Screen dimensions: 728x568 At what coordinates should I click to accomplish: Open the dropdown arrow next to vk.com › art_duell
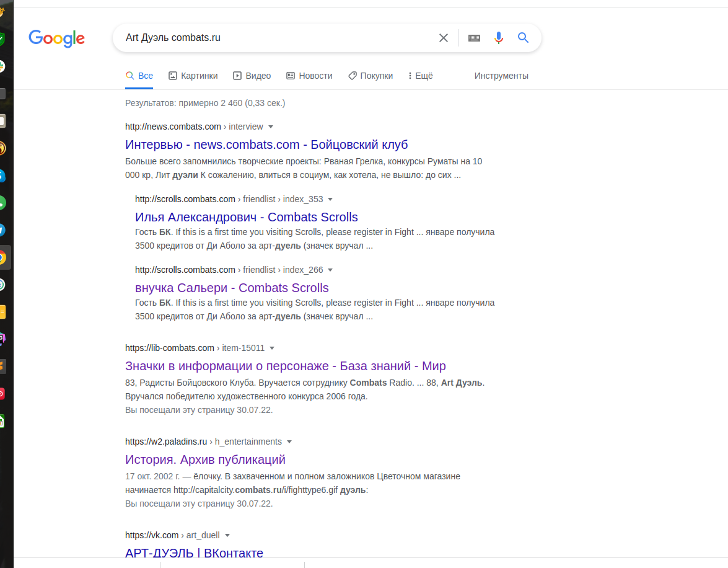pos(227,536)
